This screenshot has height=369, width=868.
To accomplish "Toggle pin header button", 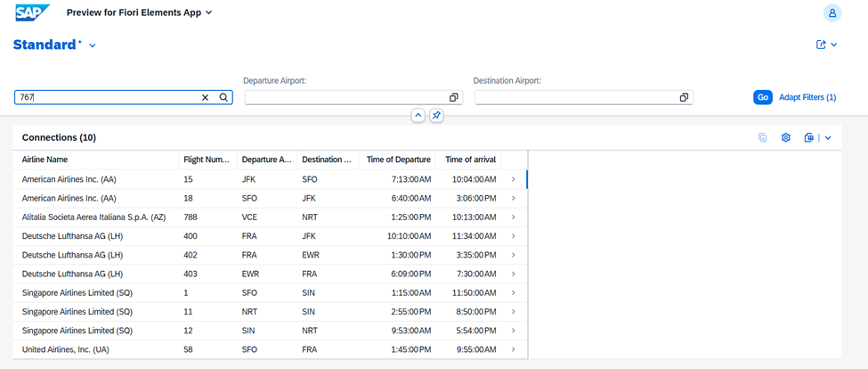I will 436,116.
